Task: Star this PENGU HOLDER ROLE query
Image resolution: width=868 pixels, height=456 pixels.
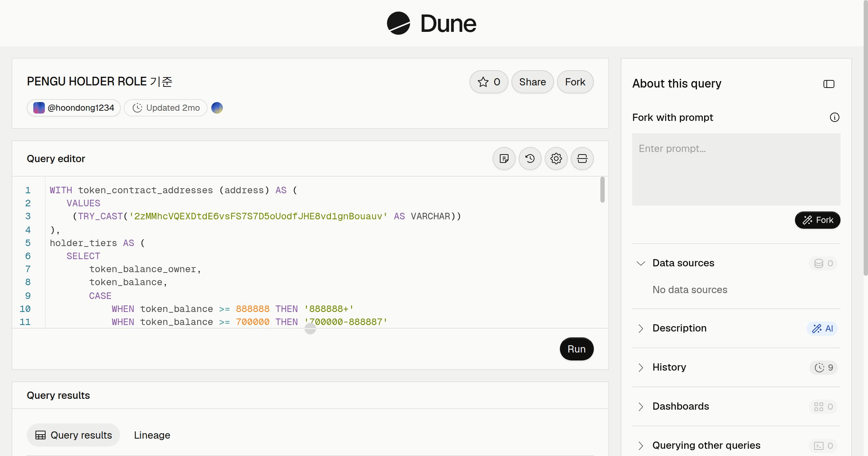Action: 489,82
